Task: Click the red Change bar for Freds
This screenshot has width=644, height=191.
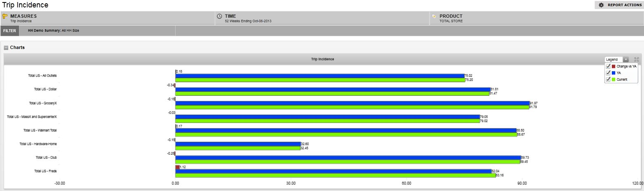Action: tap(177, 167)
